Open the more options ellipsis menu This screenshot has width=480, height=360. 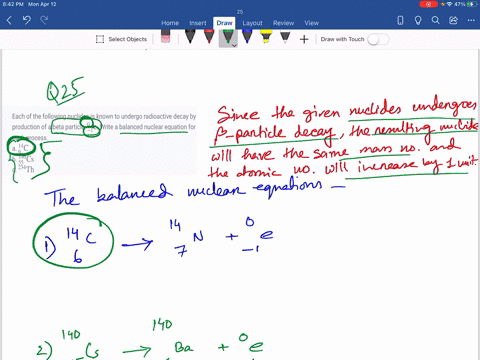pos(471,21)
